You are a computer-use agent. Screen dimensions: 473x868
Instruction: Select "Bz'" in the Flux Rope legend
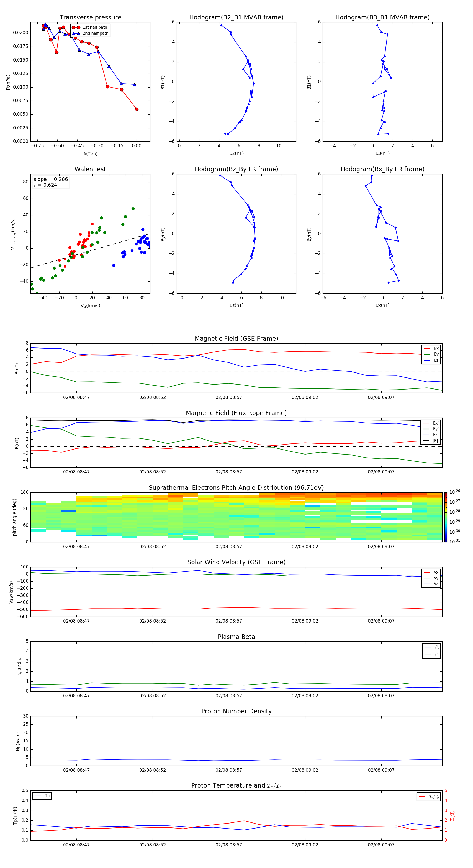(x=431, y=435)
